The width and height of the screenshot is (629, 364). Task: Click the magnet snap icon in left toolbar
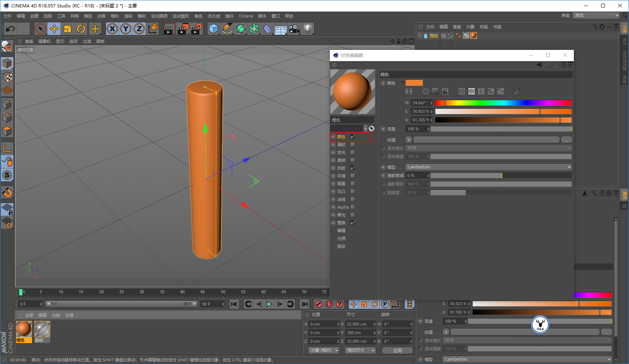[7, 193]
